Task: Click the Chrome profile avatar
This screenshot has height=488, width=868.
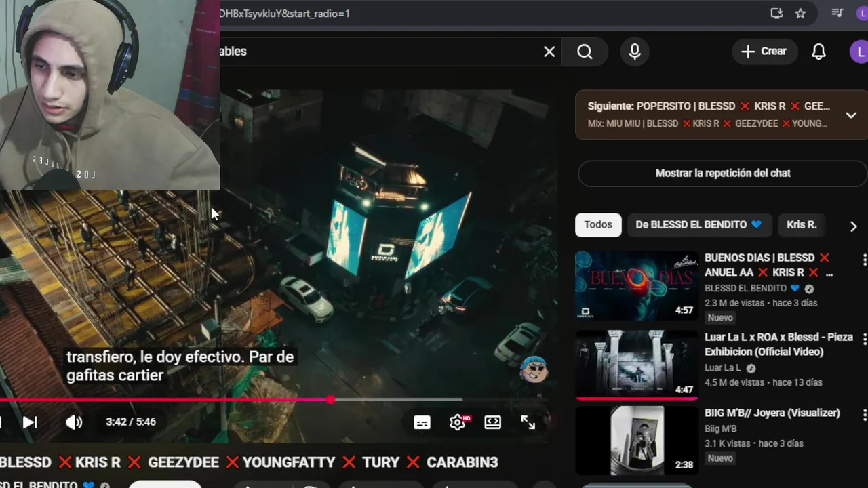Action: tap(862, 14)
